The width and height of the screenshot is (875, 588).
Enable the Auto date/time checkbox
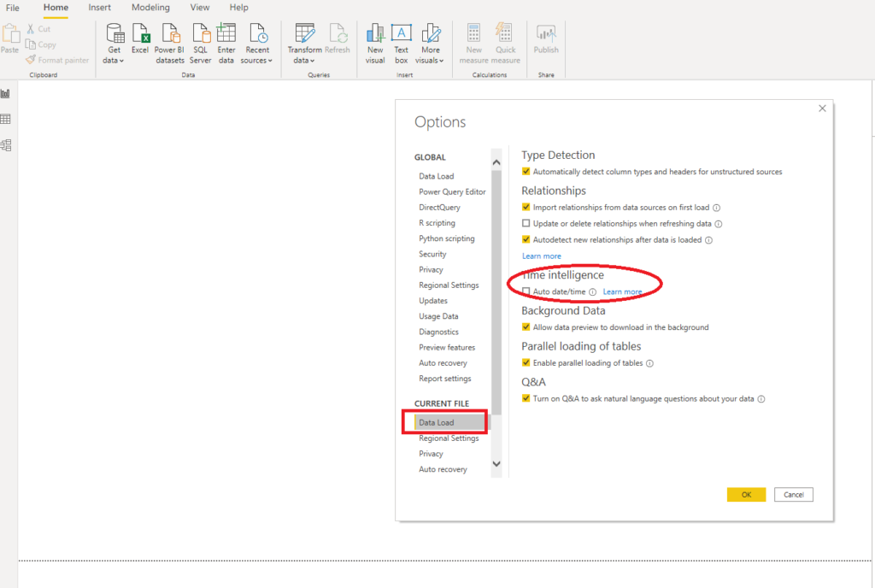coord(526,291)
